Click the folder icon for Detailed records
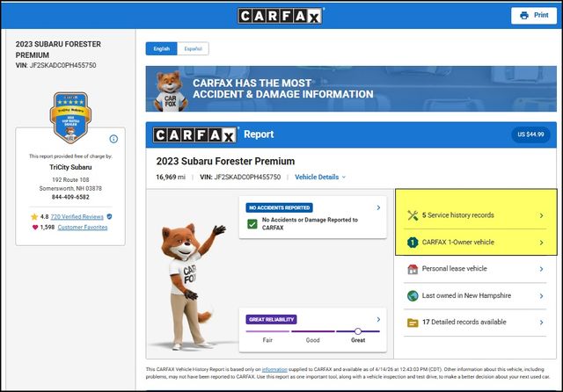Screen dimensions: 563x392 [x=413, y=323]
